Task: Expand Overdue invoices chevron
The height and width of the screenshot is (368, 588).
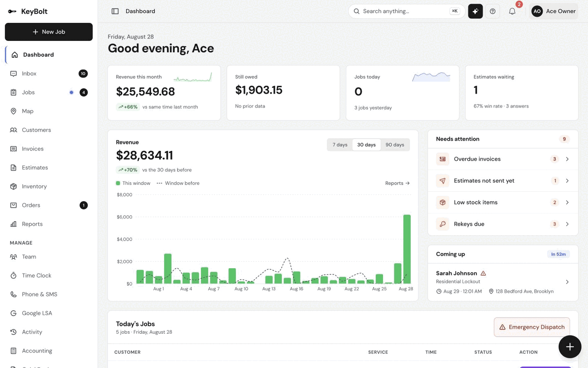Action: (x=567, y=159)
